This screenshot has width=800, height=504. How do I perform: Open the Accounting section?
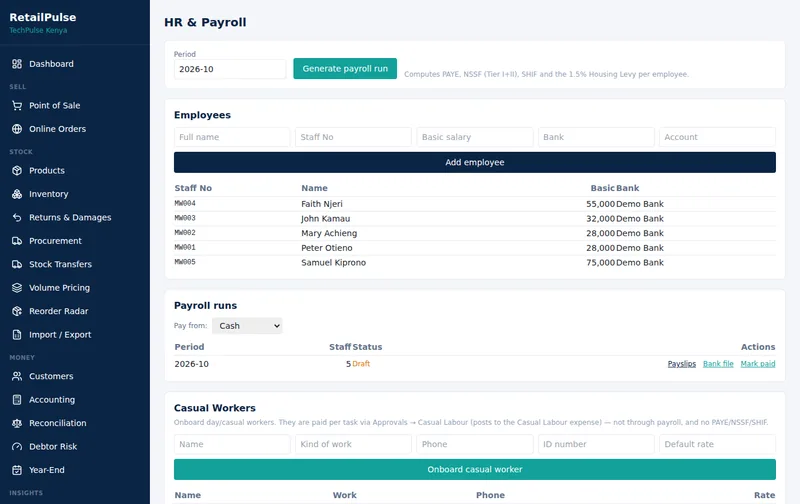pos(74,399)
